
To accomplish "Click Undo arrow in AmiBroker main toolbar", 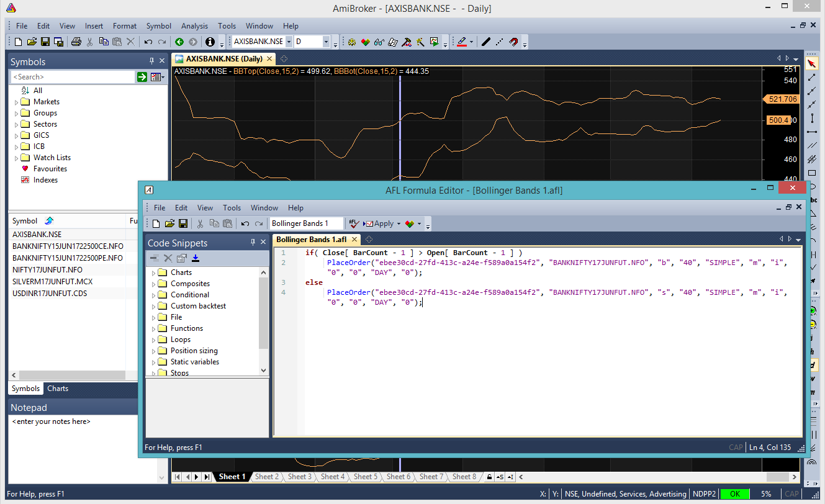I will (x=148, y=42).
